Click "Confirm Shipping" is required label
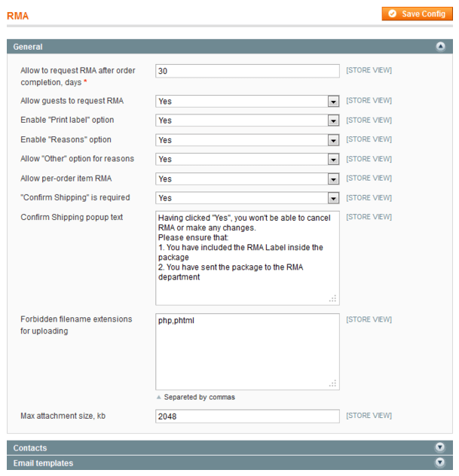Screen dimensions: 459x476 [x=75, y=197]
